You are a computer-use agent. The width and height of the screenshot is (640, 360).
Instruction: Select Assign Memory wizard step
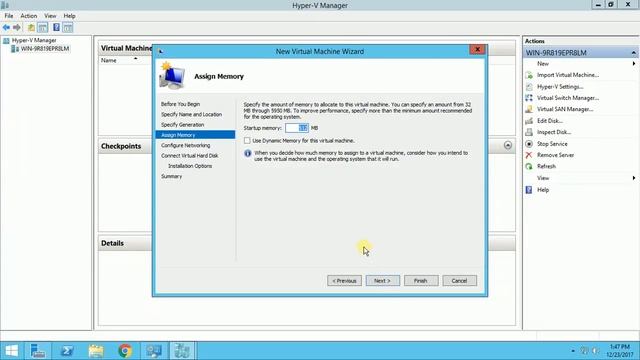(x=195, y=135)
